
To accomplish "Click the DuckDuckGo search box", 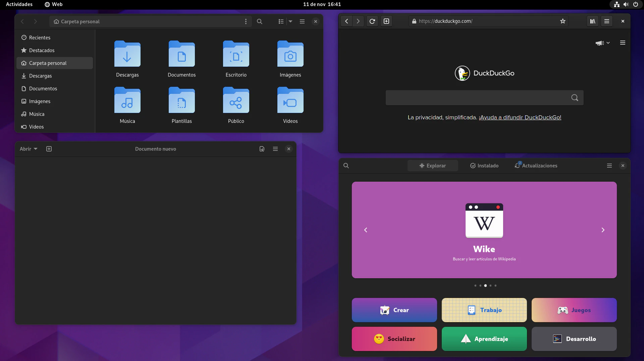I will 476,98.
